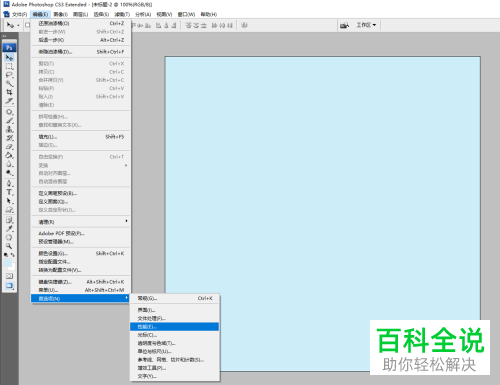Select the Dodge tool
Screen dimensions: 500x385
point(9,173)
